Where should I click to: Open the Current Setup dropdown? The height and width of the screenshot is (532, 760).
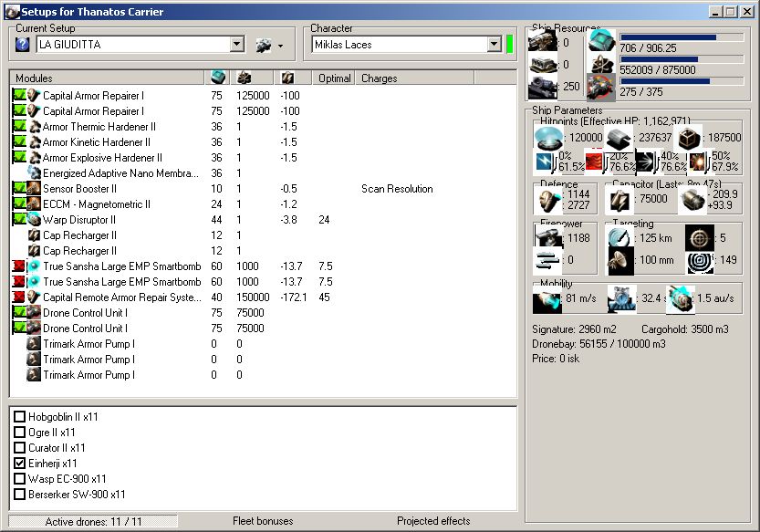(236, 45)
